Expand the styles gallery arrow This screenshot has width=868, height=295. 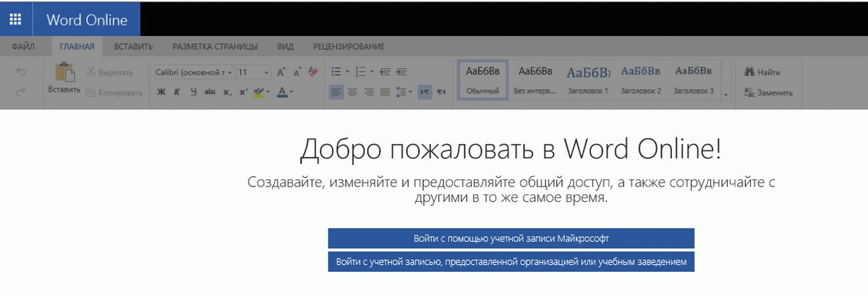tap(726, 94)
